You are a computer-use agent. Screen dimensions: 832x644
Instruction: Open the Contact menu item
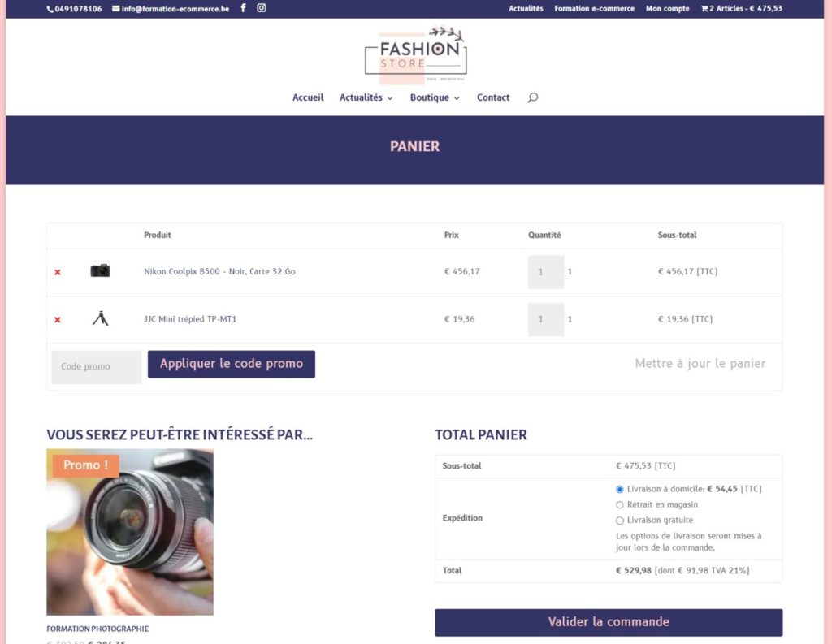point(493,97)
